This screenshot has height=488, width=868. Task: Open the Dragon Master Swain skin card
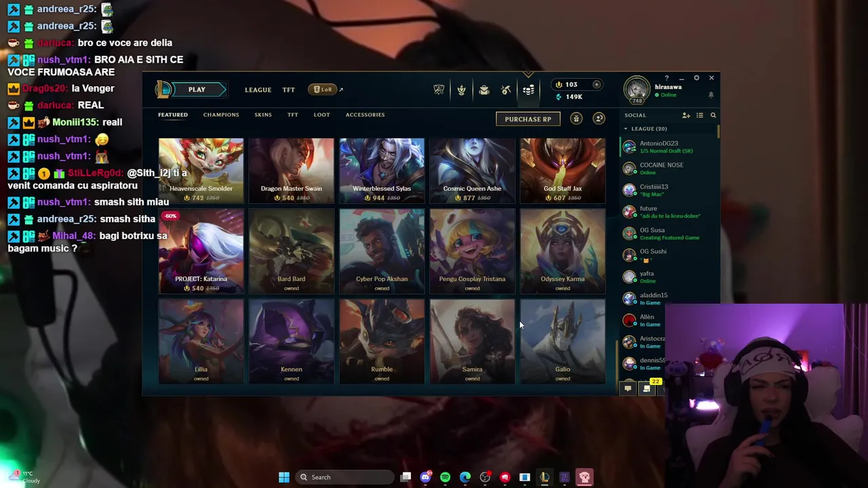tap(291, 170)
